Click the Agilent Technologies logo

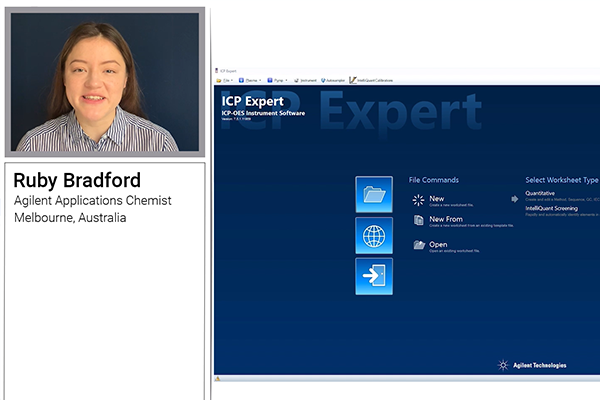point(532,365)
